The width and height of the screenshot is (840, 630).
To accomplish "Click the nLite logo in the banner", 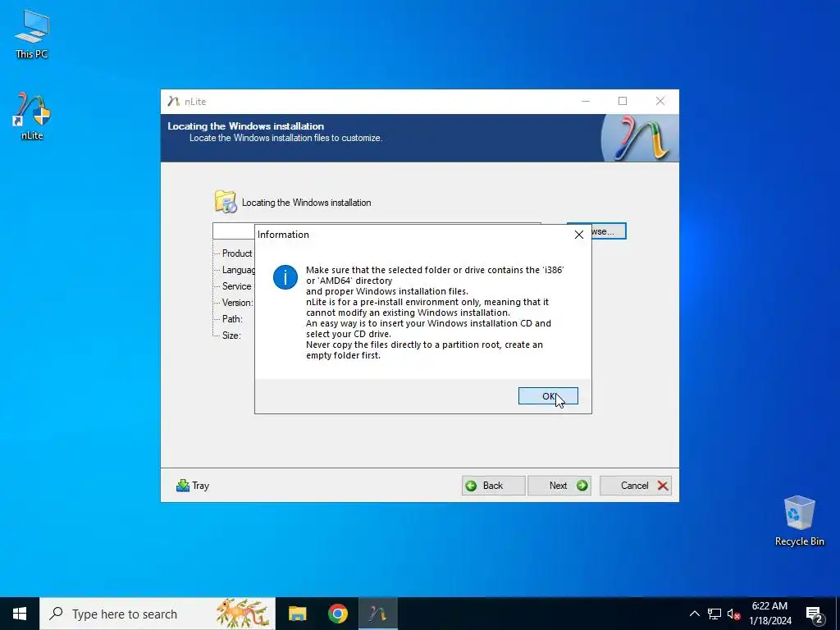I will point(641,138).
